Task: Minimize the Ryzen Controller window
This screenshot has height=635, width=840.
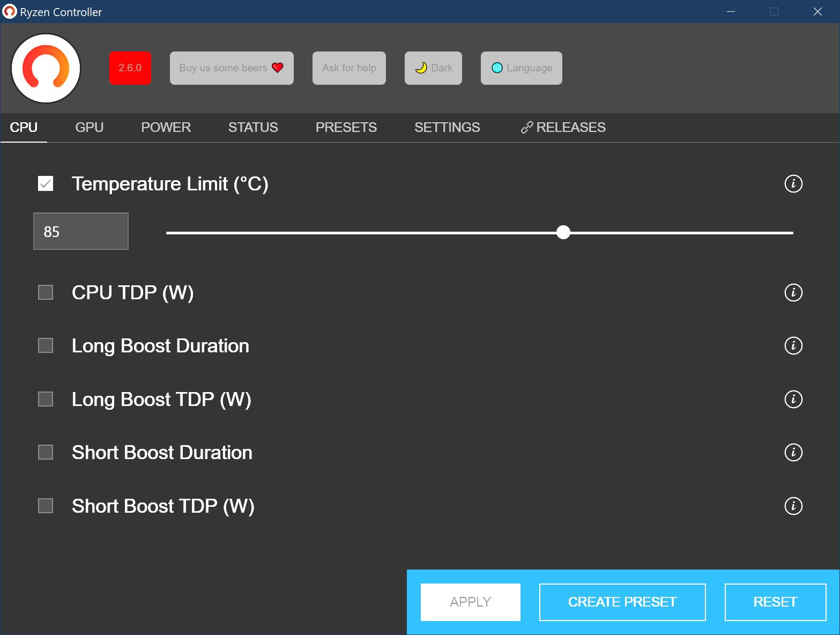Action: 731,11
